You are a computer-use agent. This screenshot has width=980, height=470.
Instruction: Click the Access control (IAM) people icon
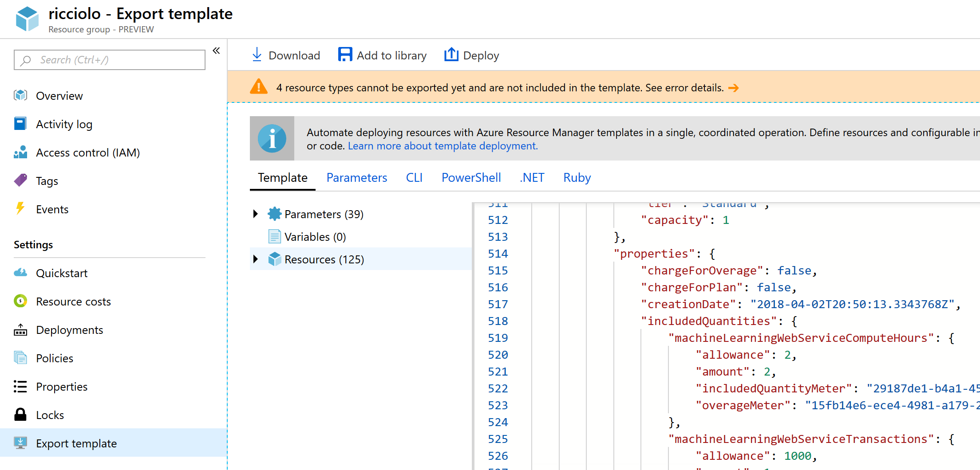[20, 152]
